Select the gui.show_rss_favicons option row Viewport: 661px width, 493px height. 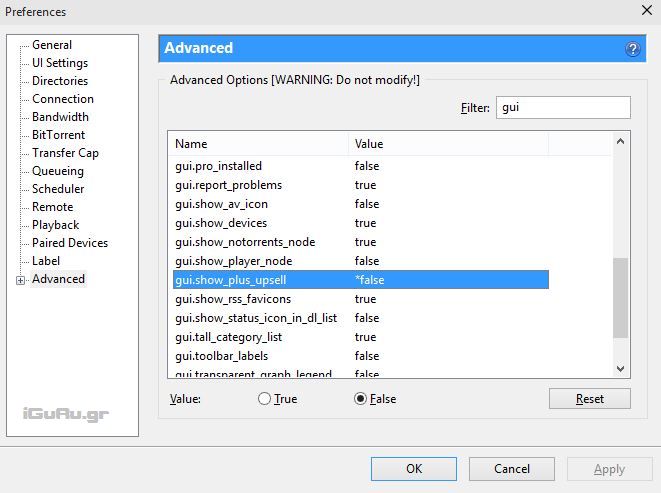[233, 299]
